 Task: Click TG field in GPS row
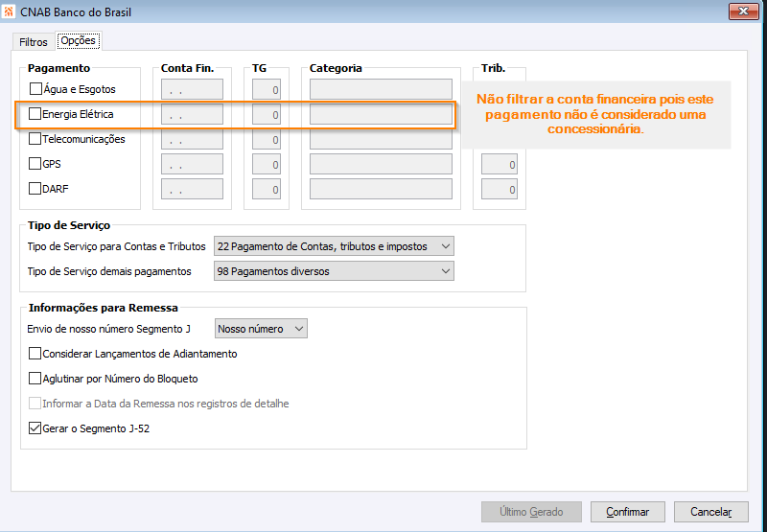click(x=267, y=164)
